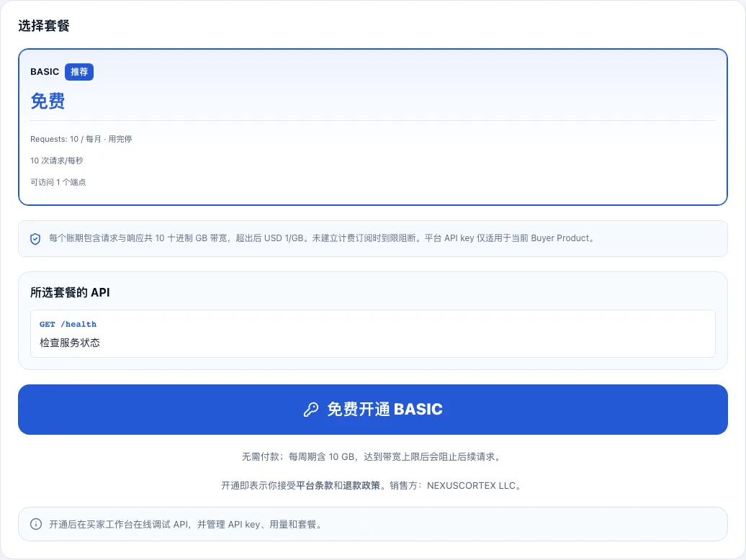
Task: Open the 退款政策 link
Action: [361, 485]
